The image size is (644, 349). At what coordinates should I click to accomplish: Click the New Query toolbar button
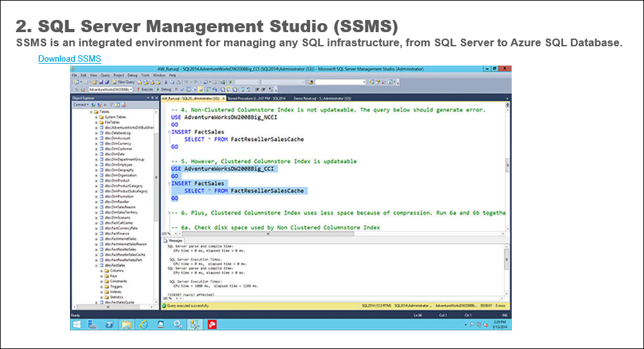pos(124,82)
